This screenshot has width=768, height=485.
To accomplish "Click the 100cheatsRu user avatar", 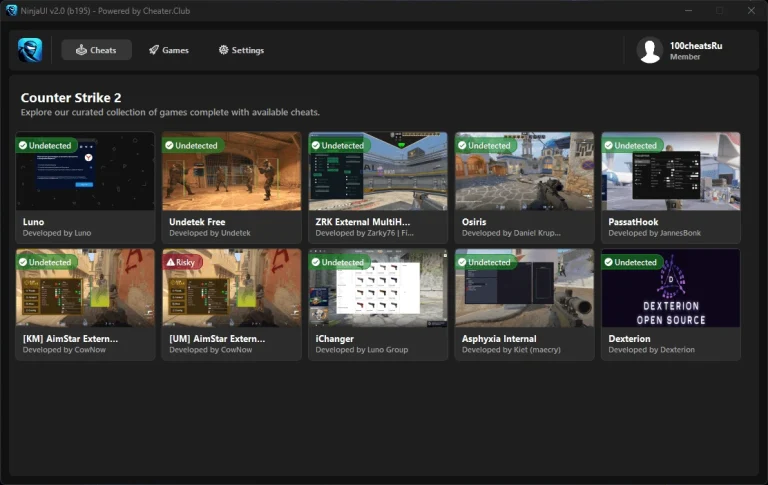I will pyautogui.click(x=650, y=50).
